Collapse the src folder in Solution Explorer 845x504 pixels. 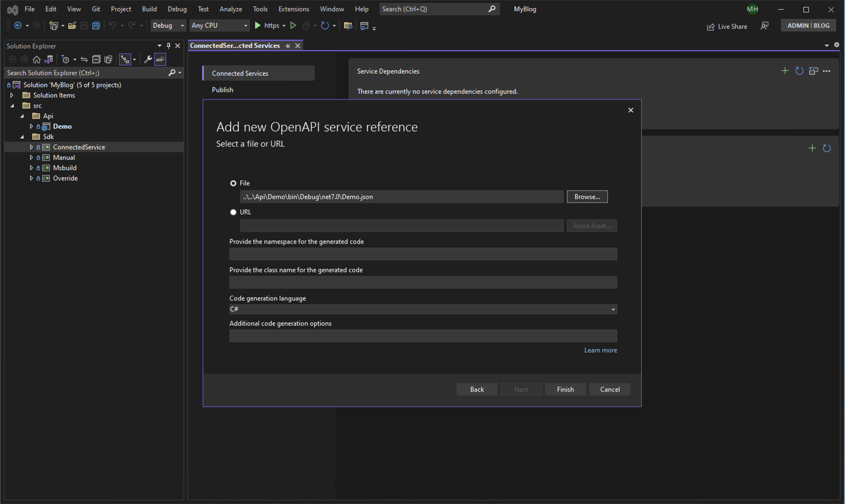click(12, 106)
